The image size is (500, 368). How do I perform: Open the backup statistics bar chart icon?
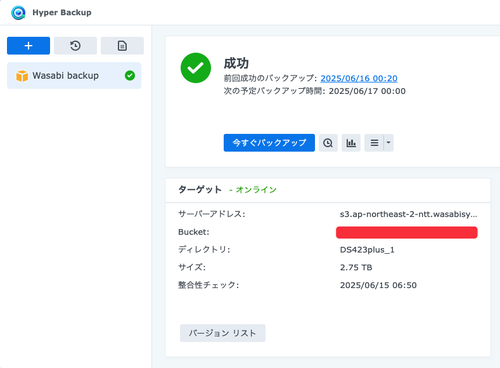351,143
